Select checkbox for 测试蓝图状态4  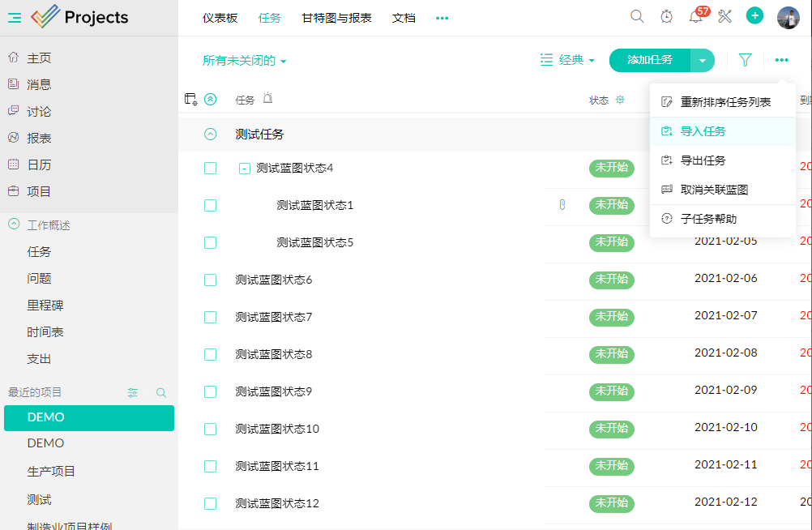pos(210,168)
